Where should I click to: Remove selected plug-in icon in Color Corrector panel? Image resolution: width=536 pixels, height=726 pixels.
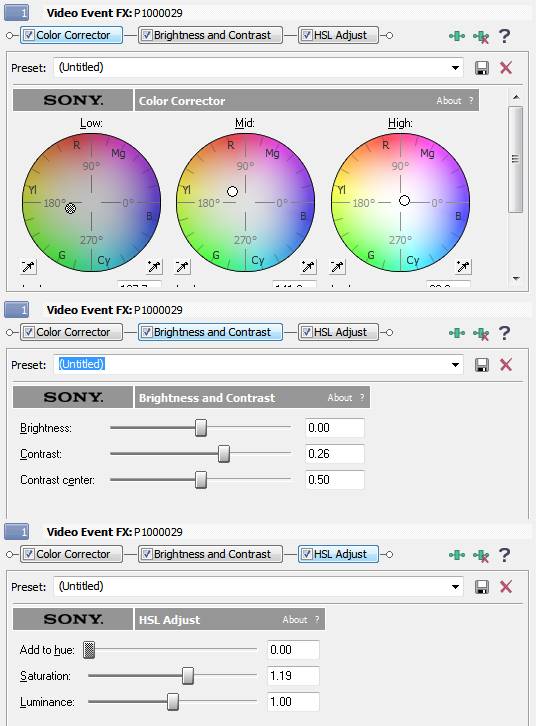coord(481,36)
